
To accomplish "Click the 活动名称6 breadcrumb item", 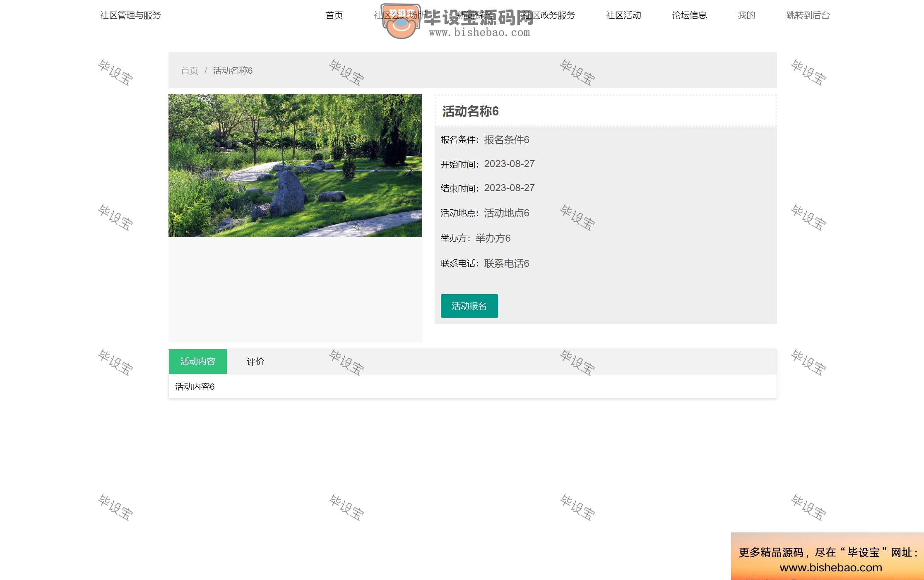I will tap(233, 71).
